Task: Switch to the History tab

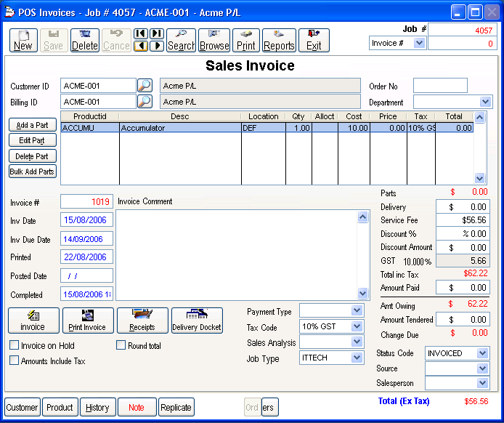Action: tap(97, 408)
